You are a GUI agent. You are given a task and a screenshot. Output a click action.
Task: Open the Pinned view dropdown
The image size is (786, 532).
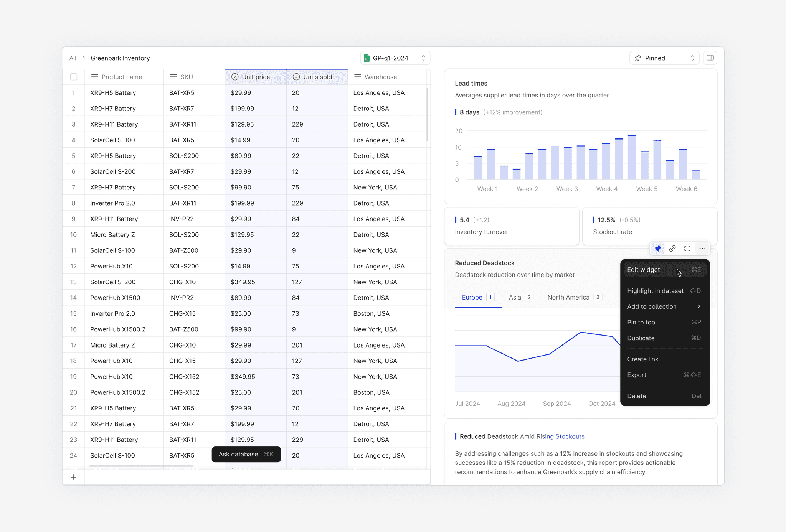(x=664, y=58)
